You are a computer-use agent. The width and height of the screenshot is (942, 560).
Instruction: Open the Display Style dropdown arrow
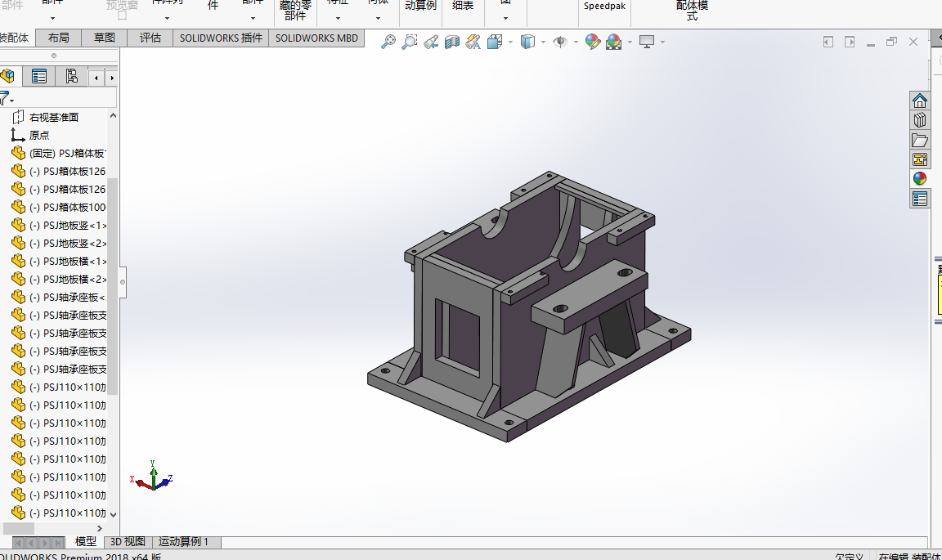[543, 42]
